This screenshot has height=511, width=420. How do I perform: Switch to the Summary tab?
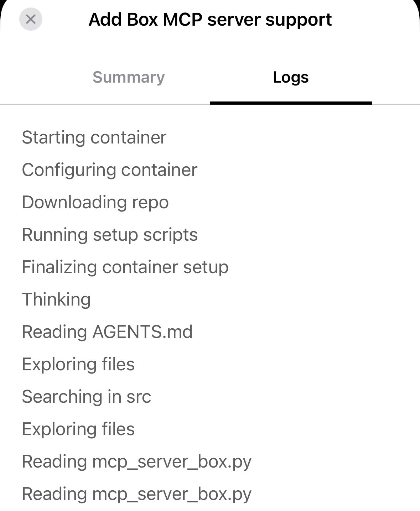[129, 77]
